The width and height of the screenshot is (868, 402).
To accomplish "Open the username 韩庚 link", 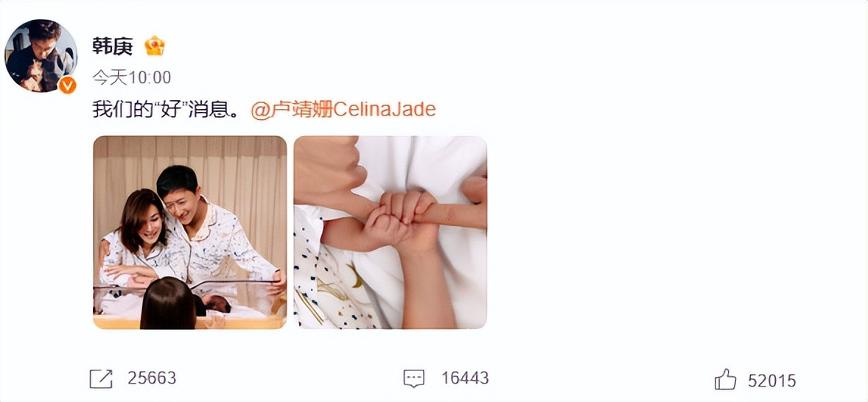I will coord(113,46).
